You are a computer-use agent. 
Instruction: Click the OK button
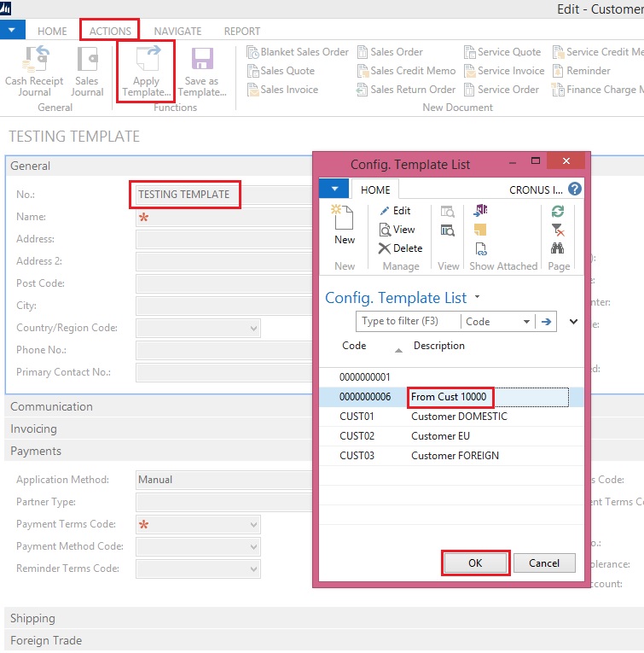[475, 563]
